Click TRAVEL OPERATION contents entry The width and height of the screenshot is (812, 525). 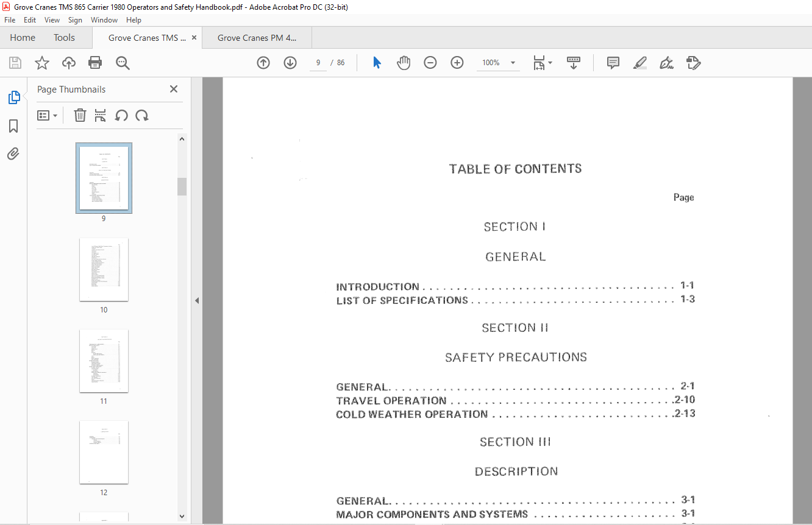pyautogui.click(x=515, y=401)
